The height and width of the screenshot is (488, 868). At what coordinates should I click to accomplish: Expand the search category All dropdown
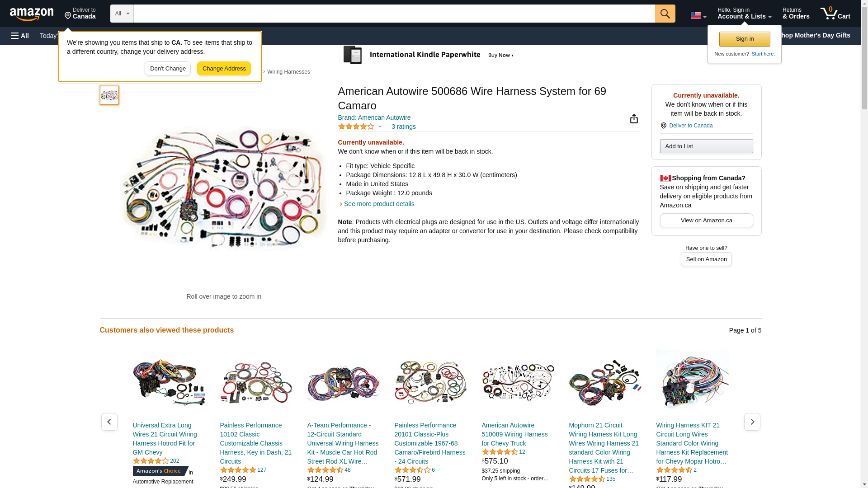point(122,14)
